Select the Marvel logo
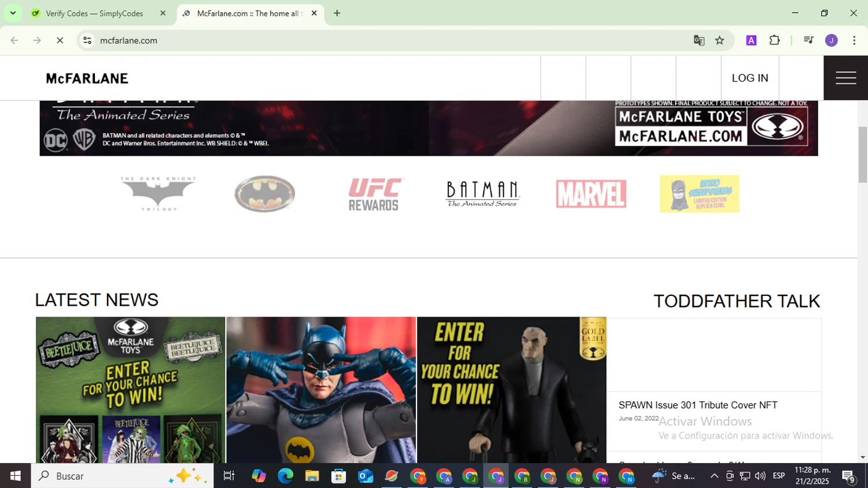This screenshot has height=488, width=868. coord(591,194)
